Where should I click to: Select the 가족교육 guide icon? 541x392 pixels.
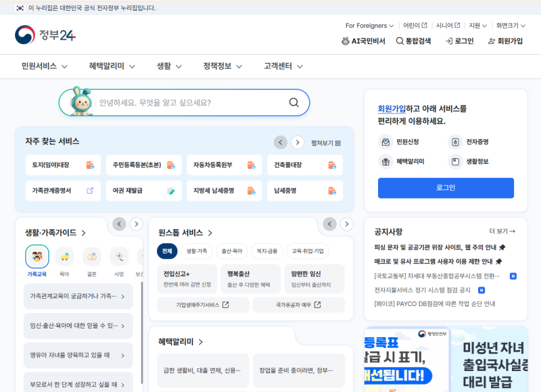37,257
